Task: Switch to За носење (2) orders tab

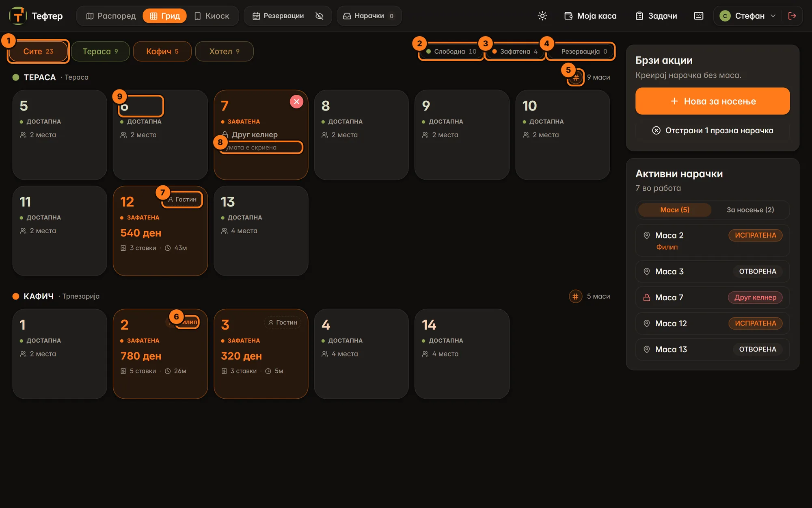Action: pyautogui.click(x=750, y=210)
